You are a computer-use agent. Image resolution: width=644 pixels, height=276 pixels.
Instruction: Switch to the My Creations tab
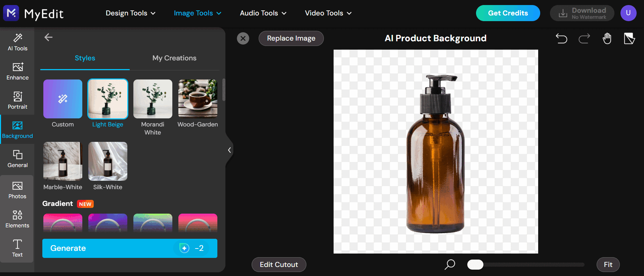click(x=174, y=58)
